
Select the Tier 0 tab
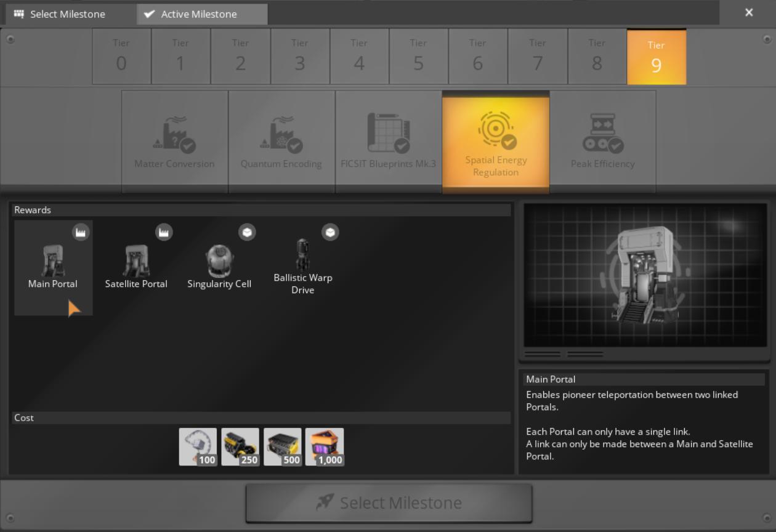121,57
